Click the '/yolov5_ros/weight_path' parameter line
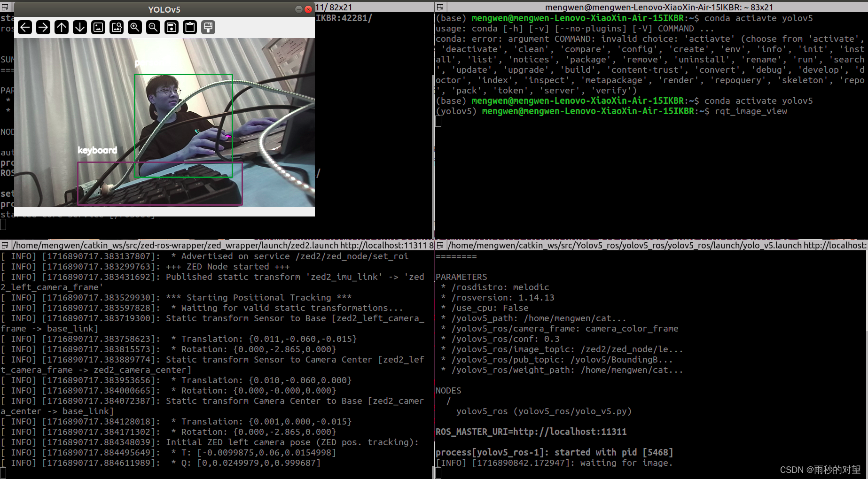 tap(562, 370)
